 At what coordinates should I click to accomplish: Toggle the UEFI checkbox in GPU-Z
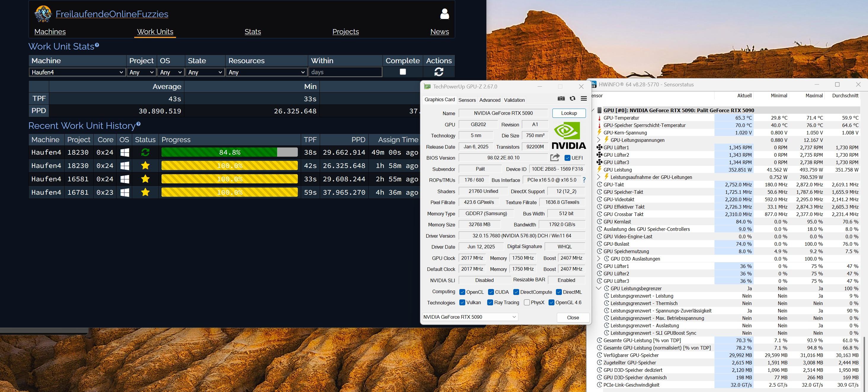click(568, 158)
